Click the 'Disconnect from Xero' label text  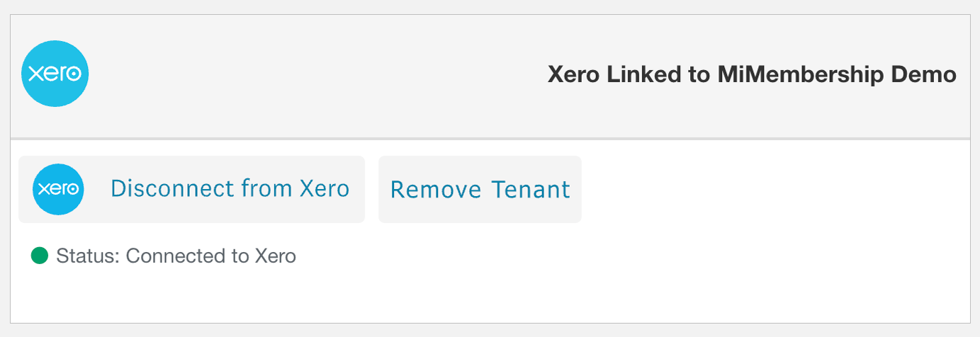coord(230,189)
